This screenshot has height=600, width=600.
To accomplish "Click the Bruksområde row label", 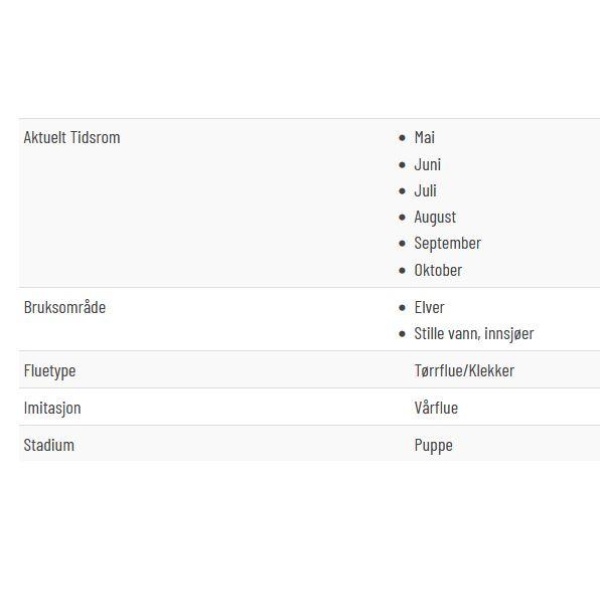I will (x=65, y=307).
